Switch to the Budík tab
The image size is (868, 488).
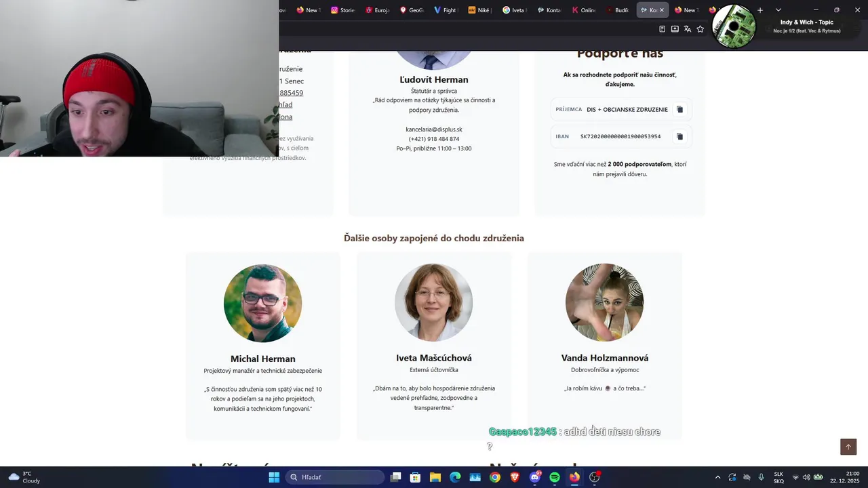tap(618, 10)
